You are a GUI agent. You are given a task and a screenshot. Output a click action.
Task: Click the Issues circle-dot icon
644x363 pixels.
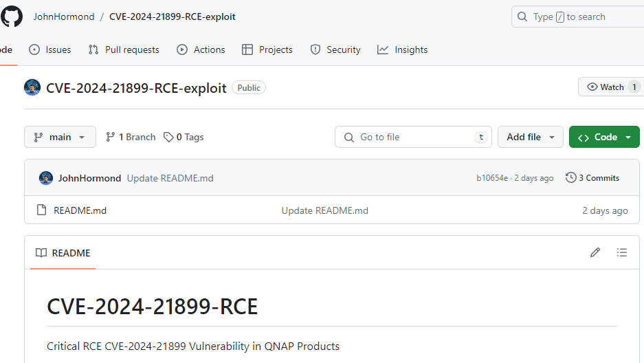[x=34, y=49]
